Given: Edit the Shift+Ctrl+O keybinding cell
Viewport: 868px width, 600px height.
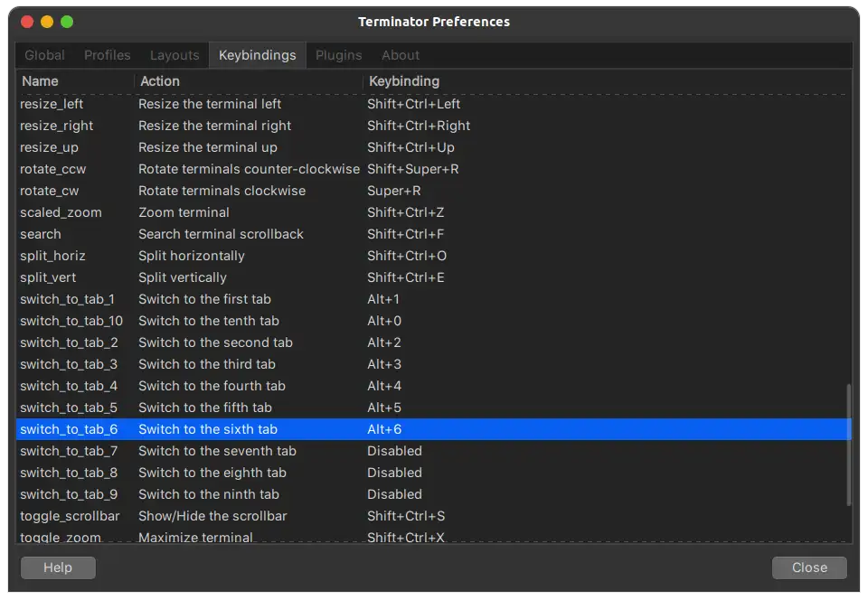Looking at the screenshot, I should 407,256.
